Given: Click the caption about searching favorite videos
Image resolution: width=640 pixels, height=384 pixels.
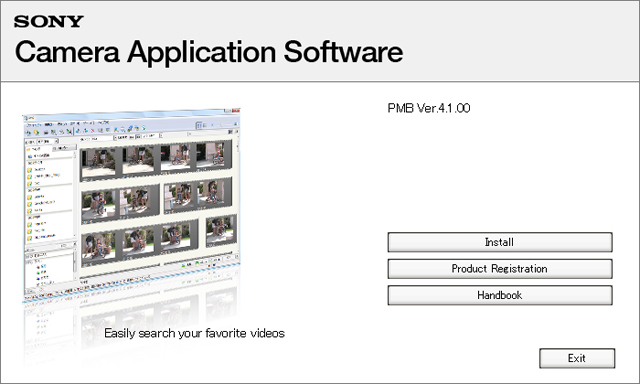Looking at the screenshot, I should [194, 333].
